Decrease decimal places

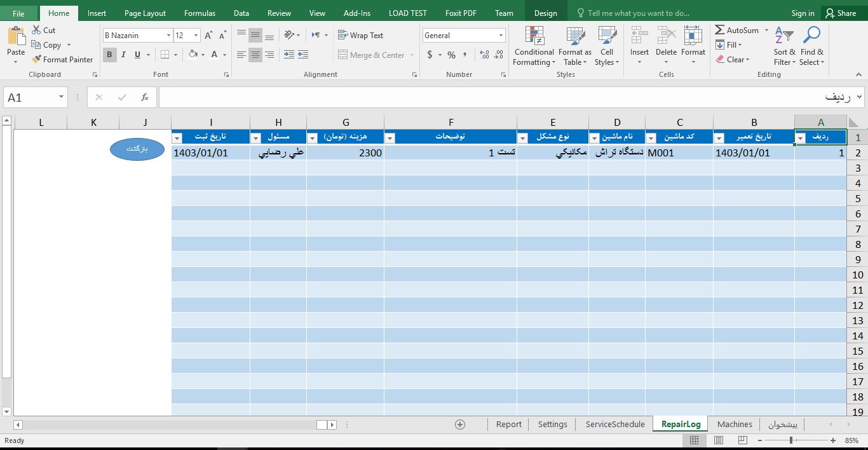point(498,55)
